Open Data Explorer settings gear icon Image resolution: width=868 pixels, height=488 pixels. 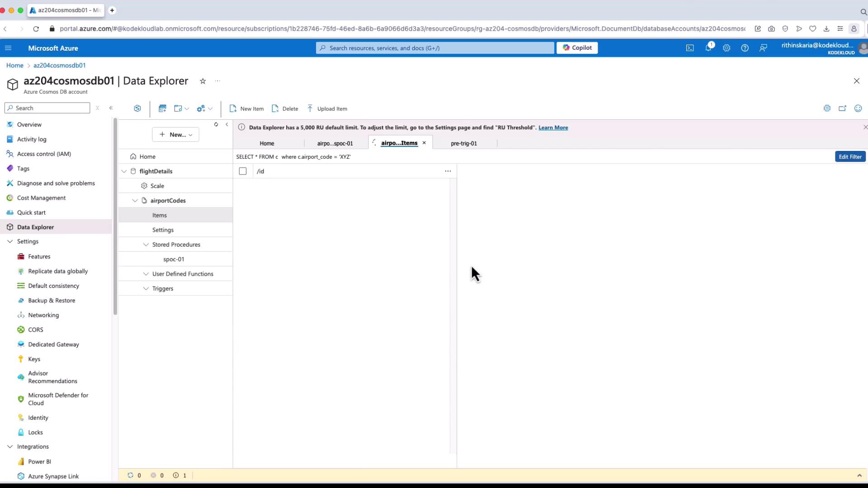point(827,108)
